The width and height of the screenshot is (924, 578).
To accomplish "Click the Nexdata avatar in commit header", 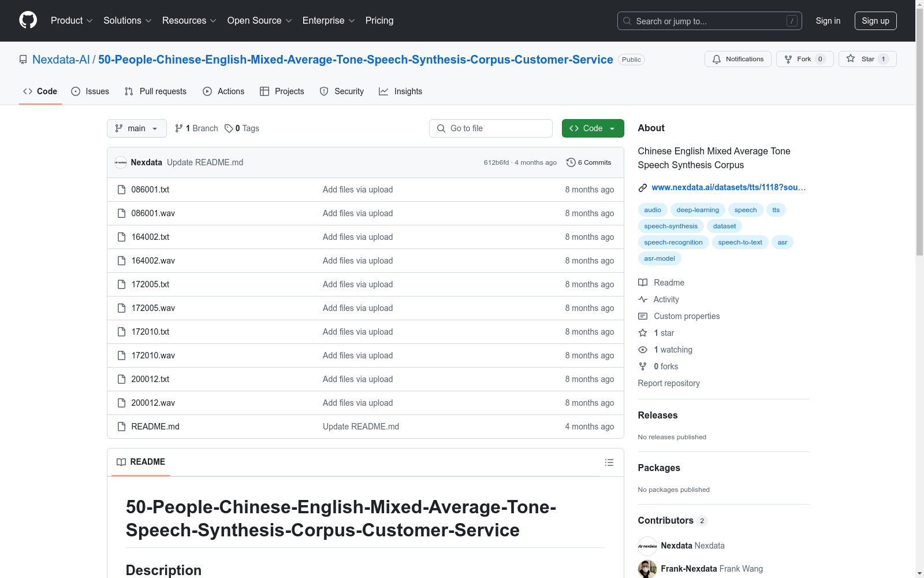I will [x=121, y=162].
